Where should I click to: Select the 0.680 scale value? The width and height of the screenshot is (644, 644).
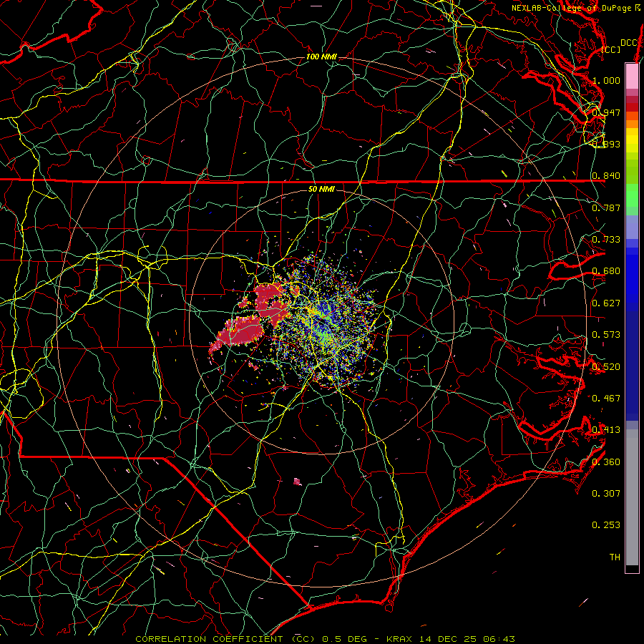606,271
